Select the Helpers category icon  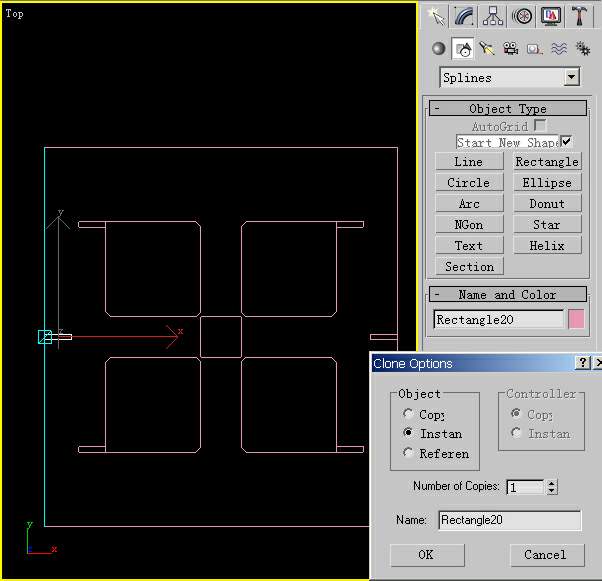pyautogui.click(x=534, y=49)
